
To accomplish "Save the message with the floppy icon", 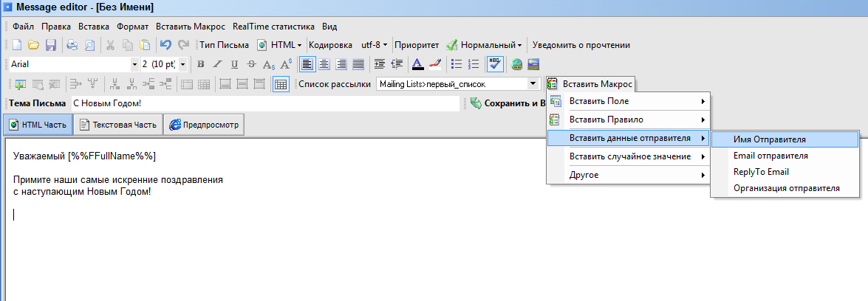I will click(50, 45).
